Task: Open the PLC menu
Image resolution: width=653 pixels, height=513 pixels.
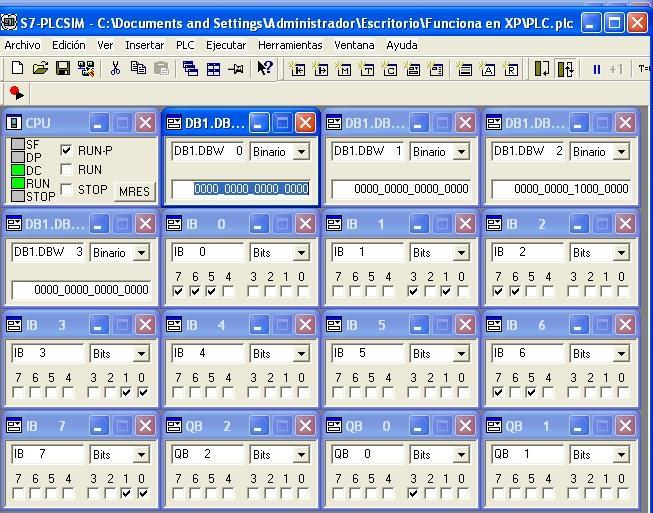Action: click(185, 45)
